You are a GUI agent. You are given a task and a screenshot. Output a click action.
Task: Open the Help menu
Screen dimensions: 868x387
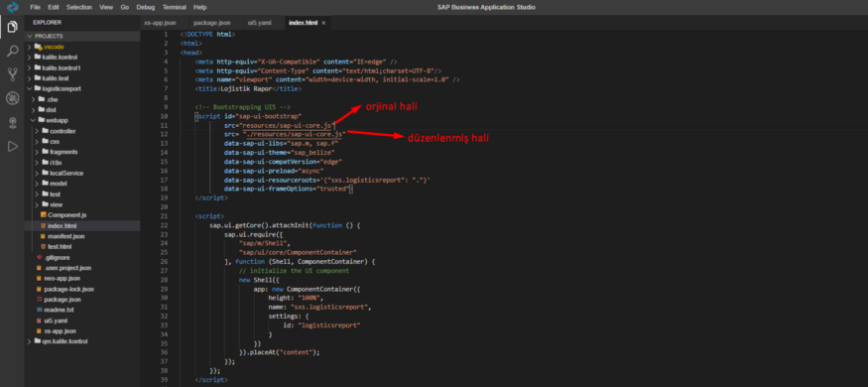(x=199, y=7)
